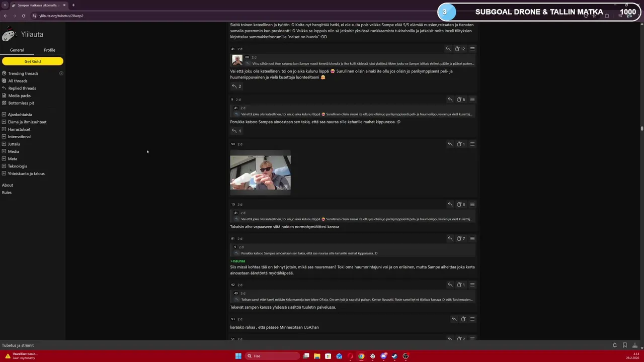Show 1 reply under post 9
The width and height of the screenshot is (644, 362).
[236, 131]
